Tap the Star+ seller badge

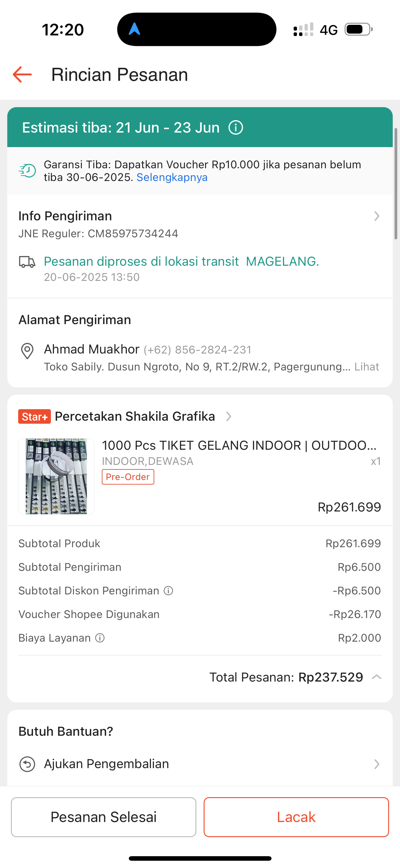tap(35, 416)
